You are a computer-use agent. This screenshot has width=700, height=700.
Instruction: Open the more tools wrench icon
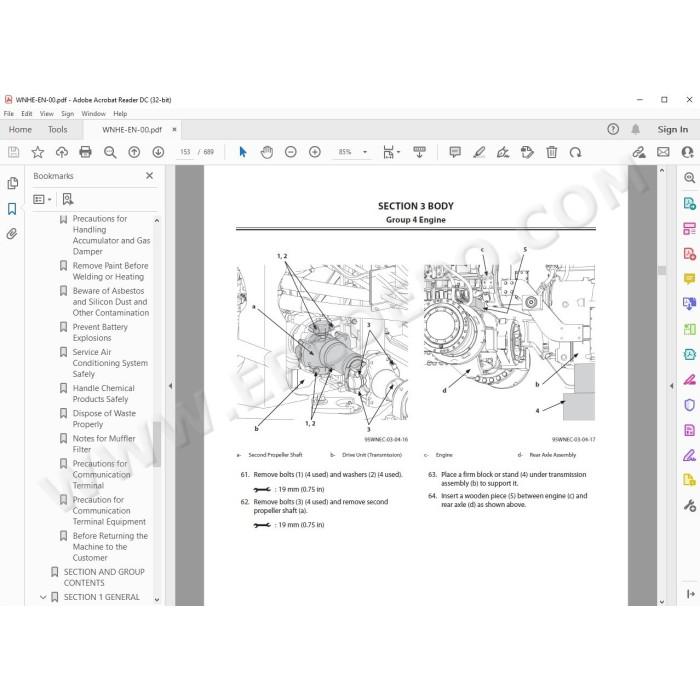[689, 505]
